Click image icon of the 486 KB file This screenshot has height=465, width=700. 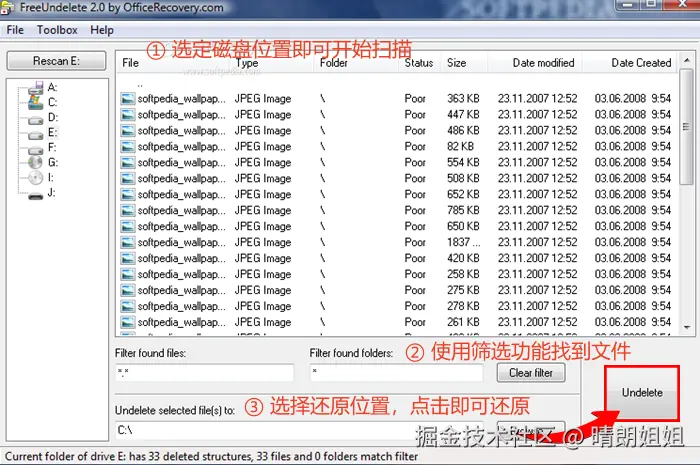[128, 131]
